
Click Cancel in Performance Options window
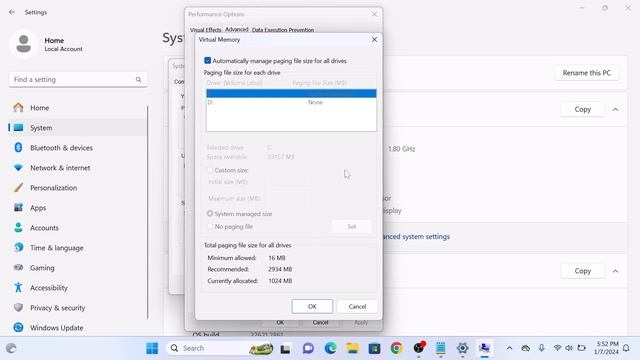pyautogui.click(x=320, y=322)
